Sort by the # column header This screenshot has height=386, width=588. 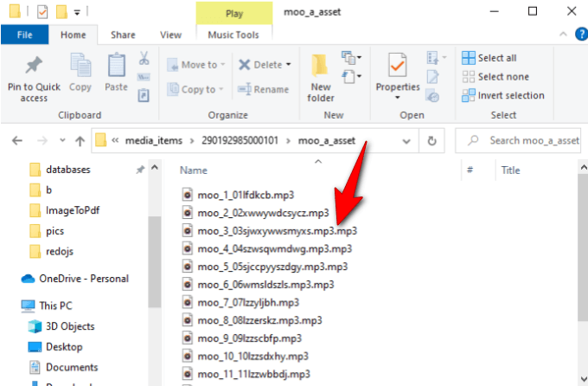pyautogui.click(x=470, y=170)
